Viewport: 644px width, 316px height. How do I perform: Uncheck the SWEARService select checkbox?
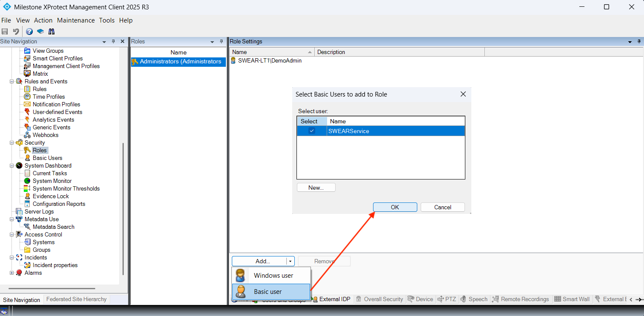(312, 131)
